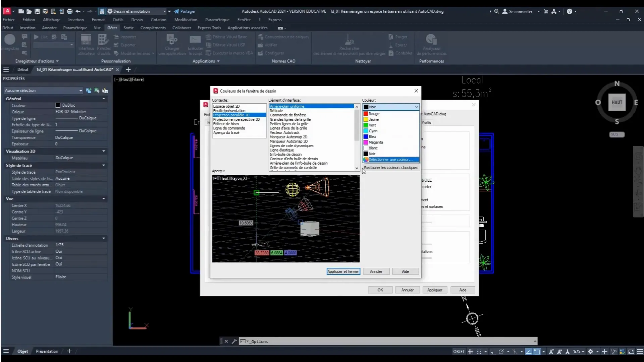Open the AutoCAD application menu button
Image resolution: width=644 pixels, height=362 pixels.
[7, 11]
